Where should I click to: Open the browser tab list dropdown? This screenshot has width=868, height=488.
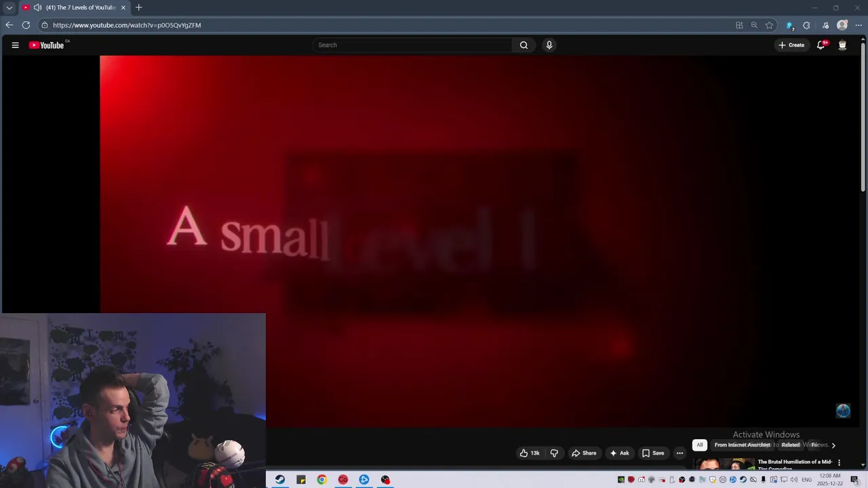pos(9,7)
